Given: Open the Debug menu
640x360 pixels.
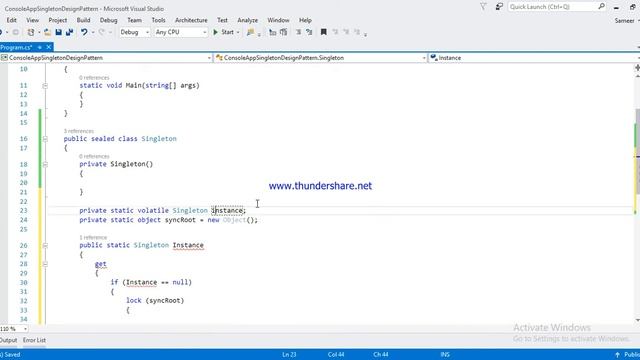Looking at the screenshot, I should pyautogui.click(x=108, y=20).
